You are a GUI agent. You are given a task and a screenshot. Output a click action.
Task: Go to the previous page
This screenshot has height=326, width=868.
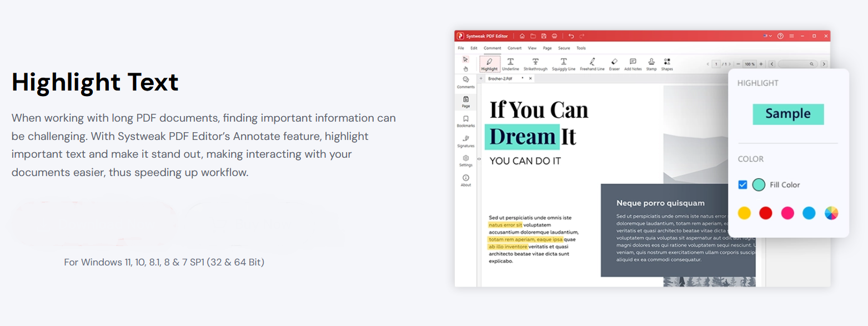coord(708,64)
